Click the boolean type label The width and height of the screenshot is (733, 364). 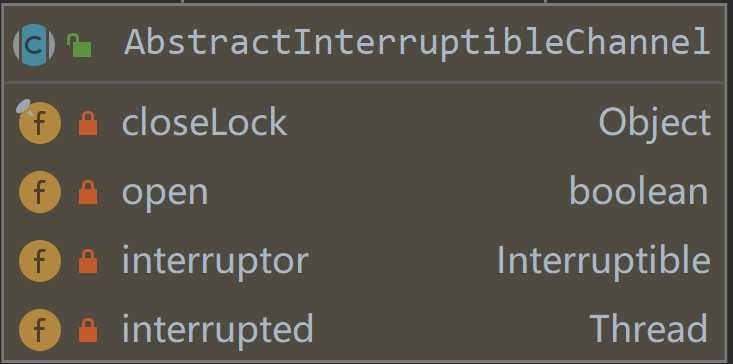coord(639,192)
